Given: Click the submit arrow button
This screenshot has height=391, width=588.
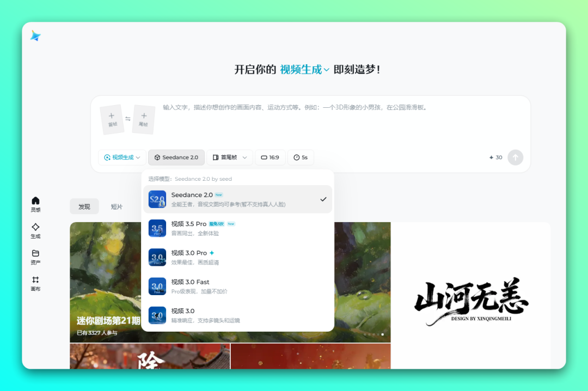Looking at the screenshot, I should click(x=515, y=157).
